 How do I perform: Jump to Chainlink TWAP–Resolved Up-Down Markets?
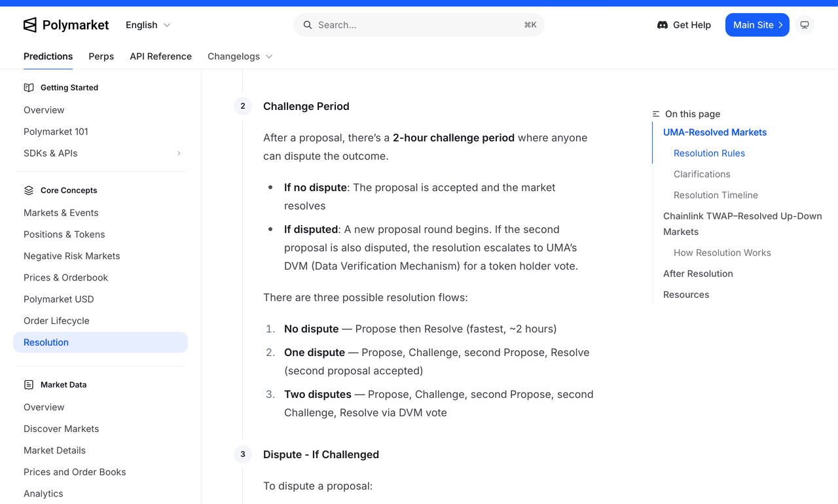[x=742, y=224]
